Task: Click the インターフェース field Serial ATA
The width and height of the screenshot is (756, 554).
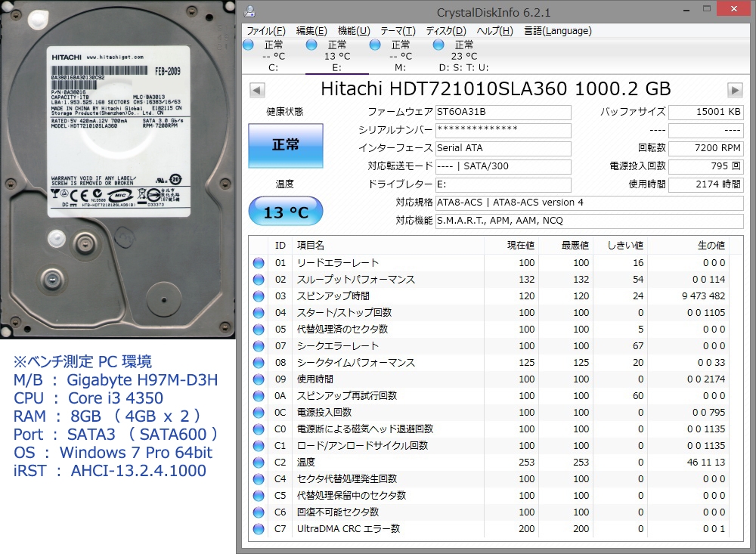Action: 503,148
